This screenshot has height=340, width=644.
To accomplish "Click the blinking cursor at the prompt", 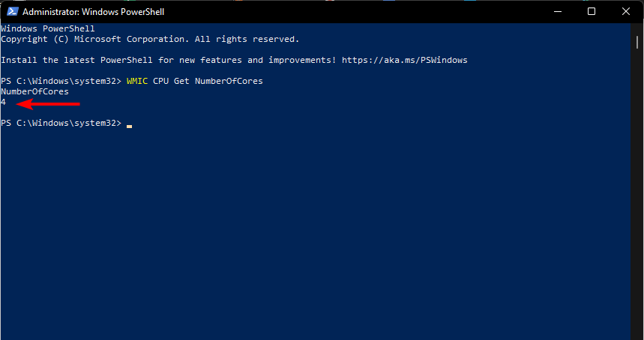I will coord(129,124).
